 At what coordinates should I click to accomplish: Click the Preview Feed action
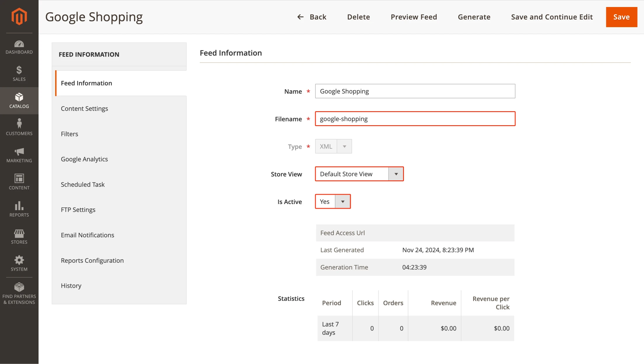[414, 17]
